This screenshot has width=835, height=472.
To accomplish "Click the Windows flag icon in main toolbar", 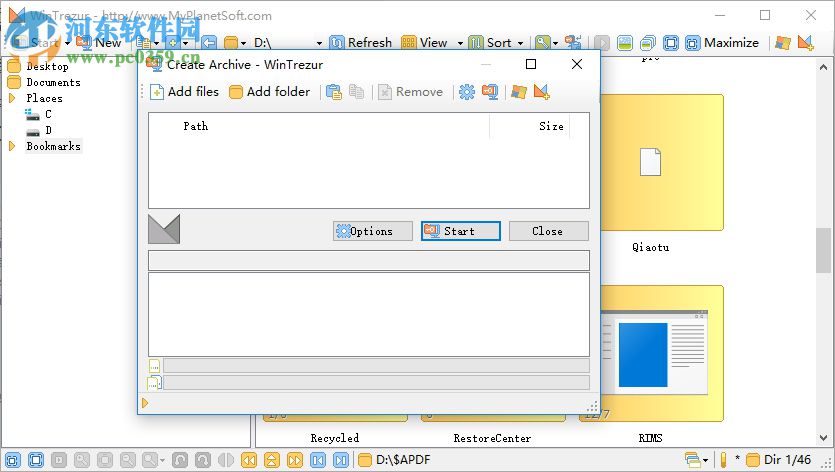I will tap(782, 43).
